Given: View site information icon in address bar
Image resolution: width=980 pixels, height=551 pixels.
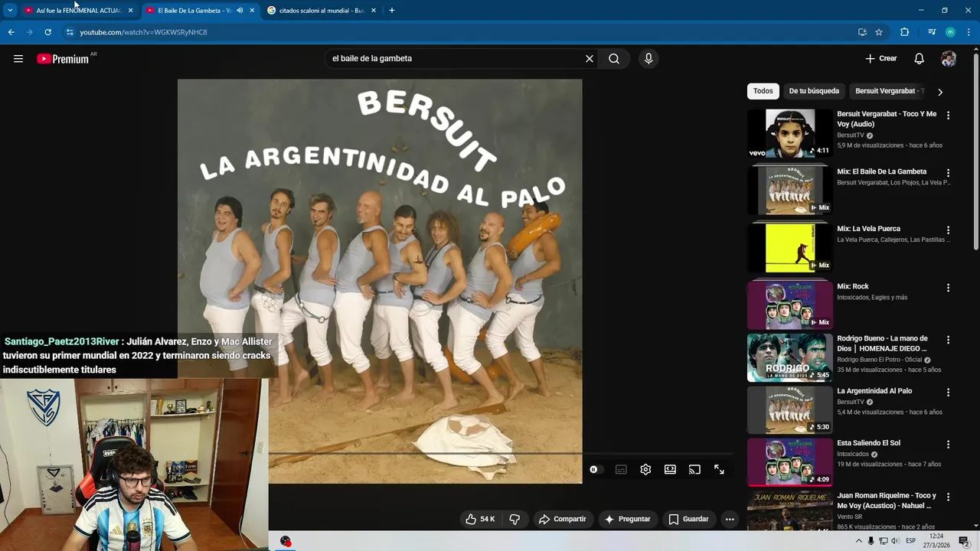Looking at the screenshot, I should point(70,32).
